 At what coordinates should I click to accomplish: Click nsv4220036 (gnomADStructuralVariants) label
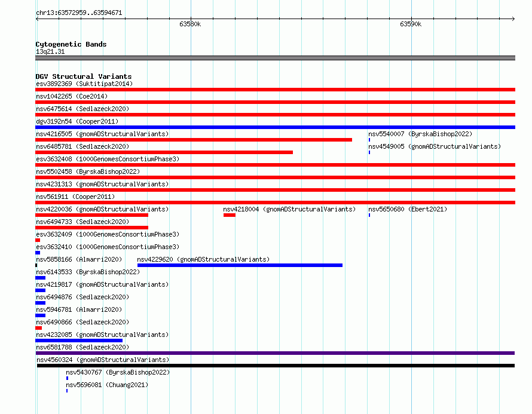pos(102,209)
